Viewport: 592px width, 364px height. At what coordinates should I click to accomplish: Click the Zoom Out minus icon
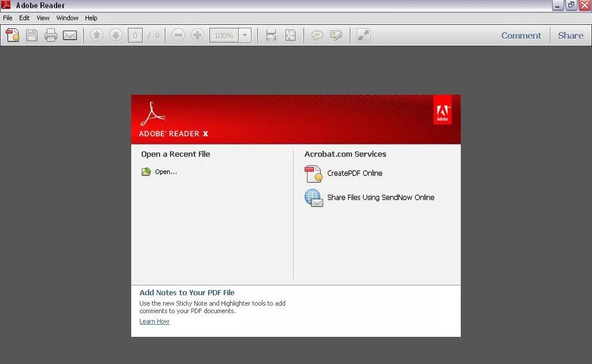click(x=178, y=35)
